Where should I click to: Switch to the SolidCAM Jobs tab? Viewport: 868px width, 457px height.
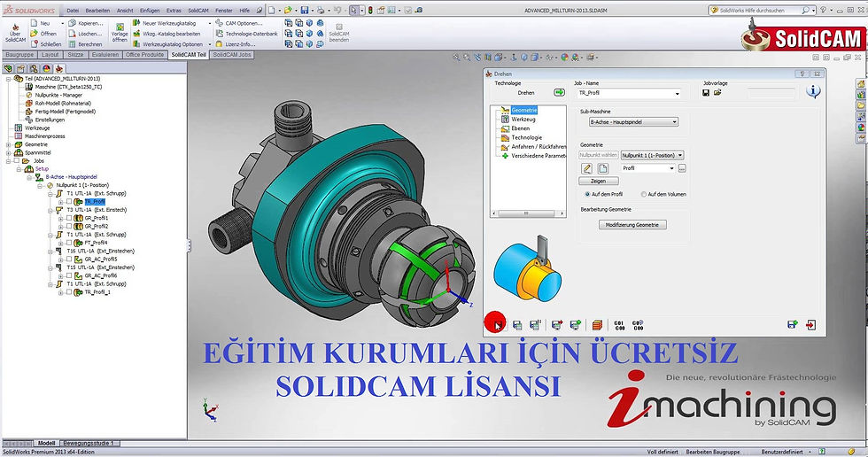[x=232, y=55]
